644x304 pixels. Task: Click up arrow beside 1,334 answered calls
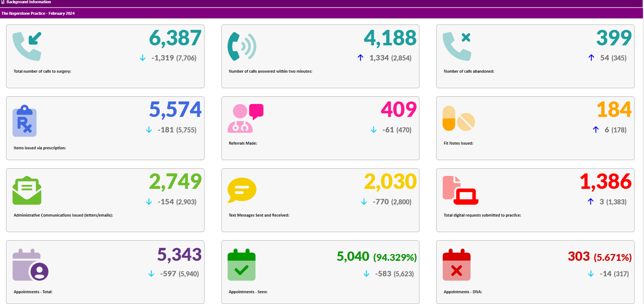coord(361,57)
